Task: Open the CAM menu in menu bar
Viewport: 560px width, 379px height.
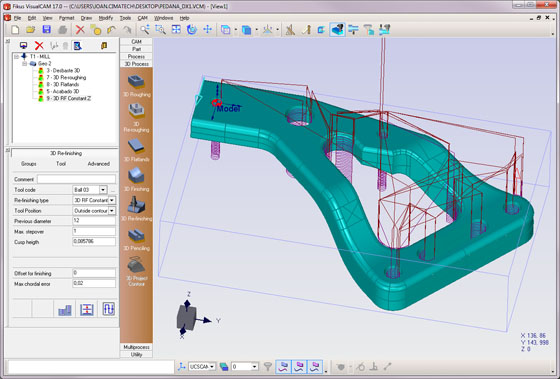Action: pos(142,18)
